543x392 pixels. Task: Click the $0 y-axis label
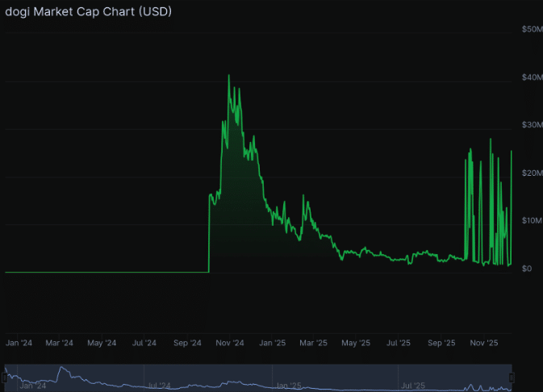coord(527,269)
